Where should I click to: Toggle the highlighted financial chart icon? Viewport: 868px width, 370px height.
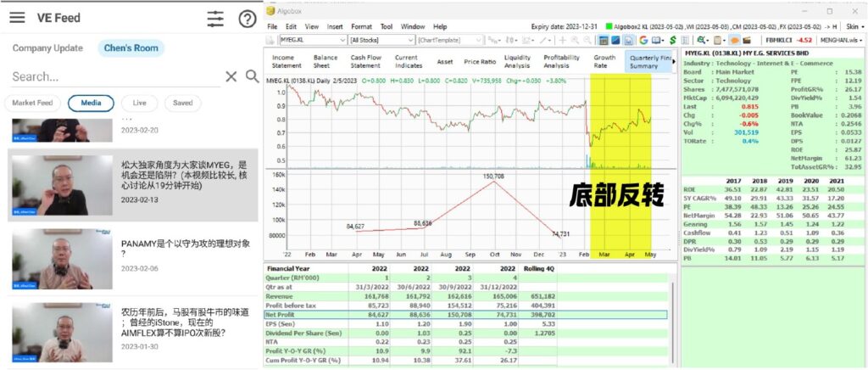coord(629,41)
